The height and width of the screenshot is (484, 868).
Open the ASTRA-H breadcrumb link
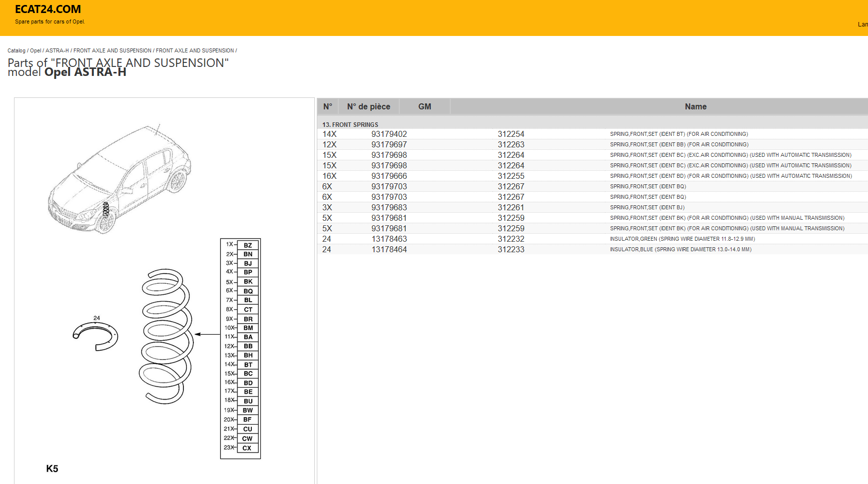(57, 50)
